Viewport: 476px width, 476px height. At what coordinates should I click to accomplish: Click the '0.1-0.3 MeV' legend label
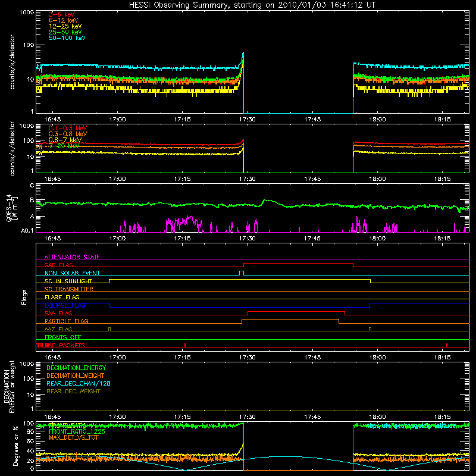click(x=68, y=128)
